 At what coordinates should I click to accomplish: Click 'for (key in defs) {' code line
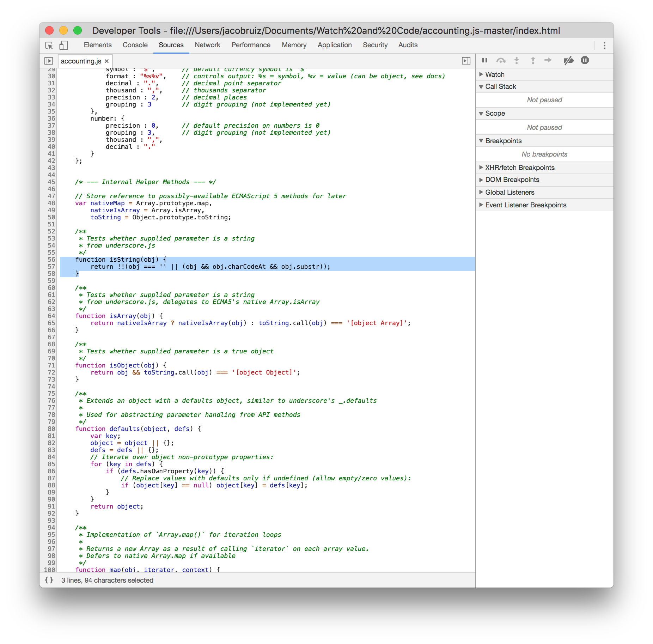[127, 464]
